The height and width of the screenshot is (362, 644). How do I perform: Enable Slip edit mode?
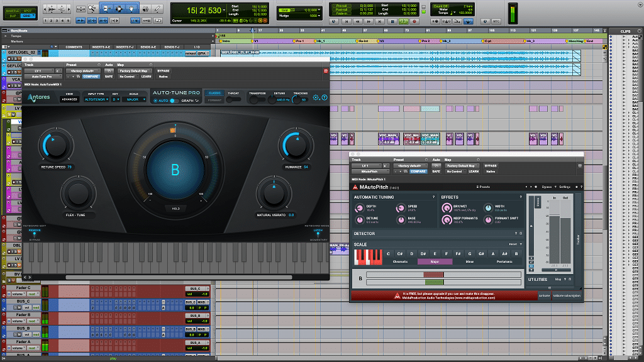pos(13,16)
